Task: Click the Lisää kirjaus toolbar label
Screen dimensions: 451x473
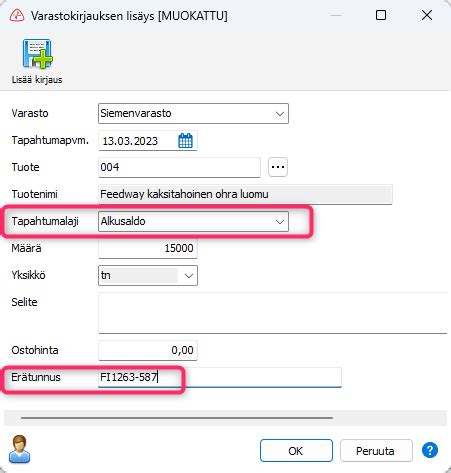Action: pyautogui.click(x=37, y=80)
